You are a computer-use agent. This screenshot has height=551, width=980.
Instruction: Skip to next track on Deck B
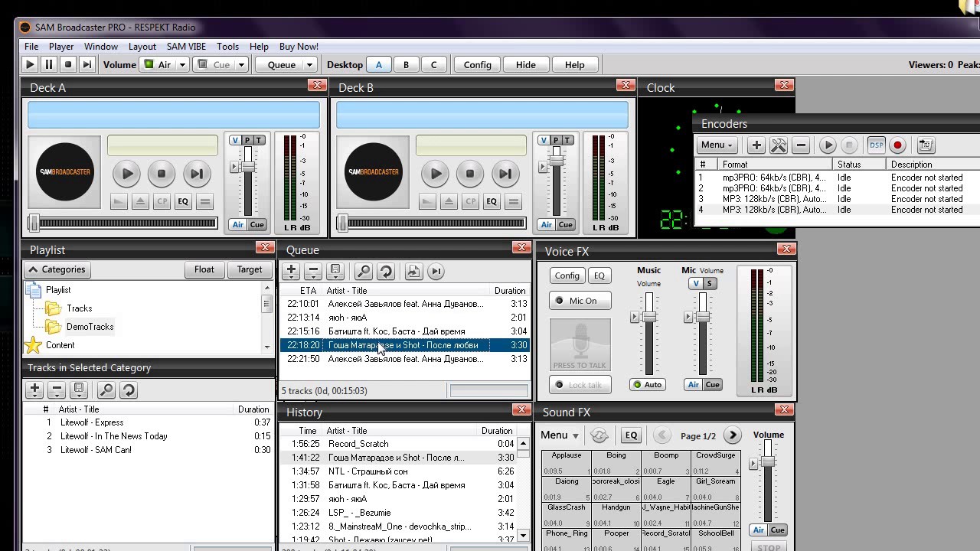tap(505, 174)
